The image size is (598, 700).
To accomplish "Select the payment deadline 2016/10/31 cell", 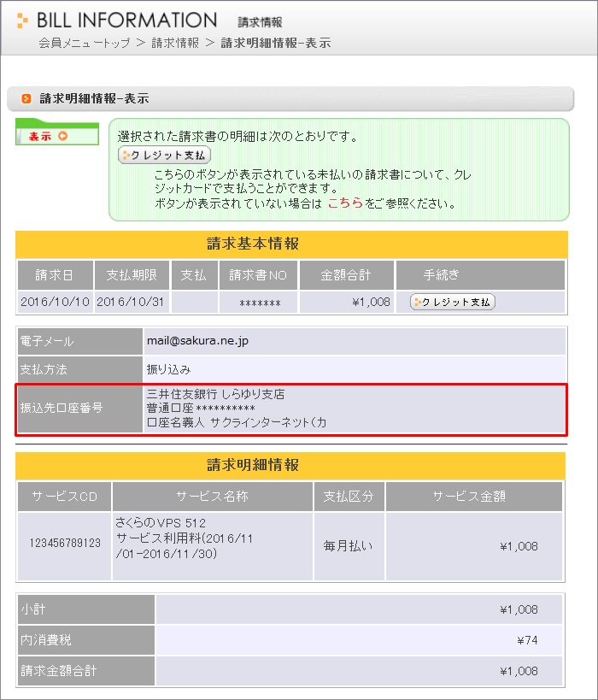I will point(132,302).
